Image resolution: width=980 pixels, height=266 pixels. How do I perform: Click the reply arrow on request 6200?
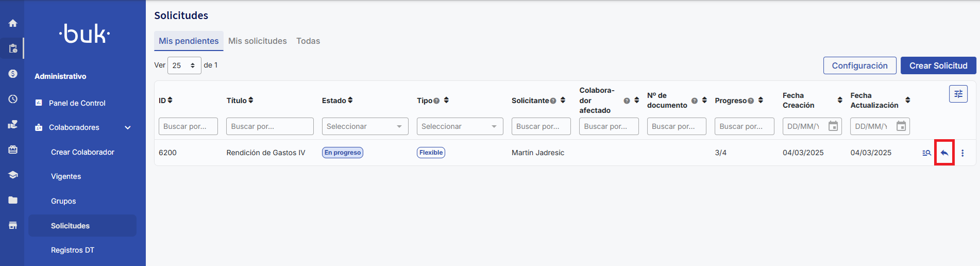click(x=944, y=153)
